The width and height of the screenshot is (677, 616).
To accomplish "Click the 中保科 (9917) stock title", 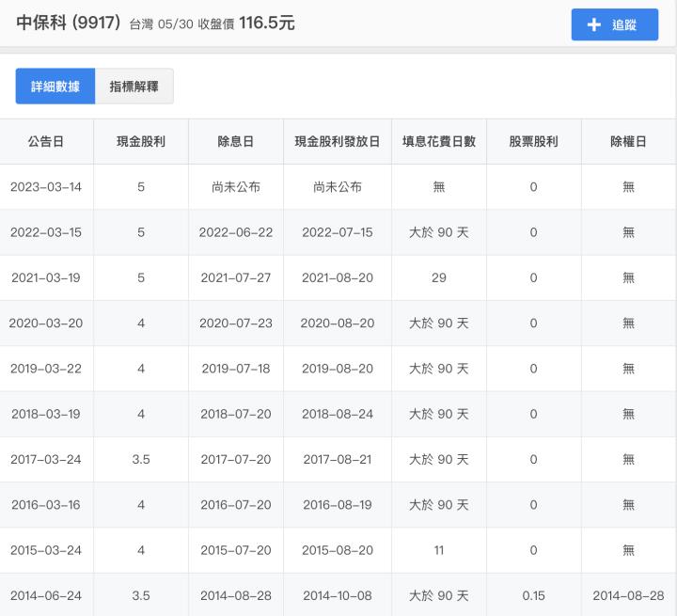I will [x=68, y=24].
